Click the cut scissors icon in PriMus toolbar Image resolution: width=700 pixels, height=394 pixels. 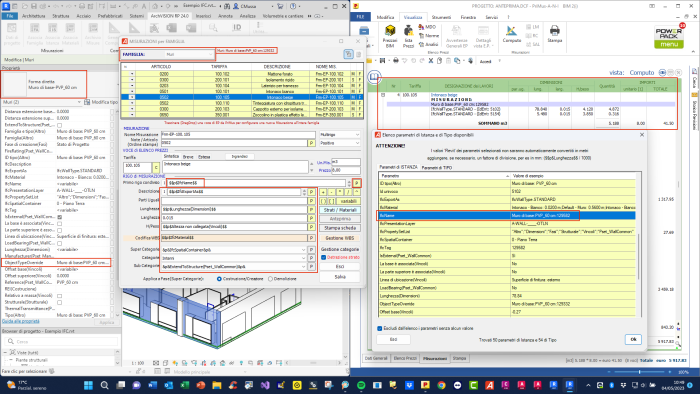coord(430,61)
